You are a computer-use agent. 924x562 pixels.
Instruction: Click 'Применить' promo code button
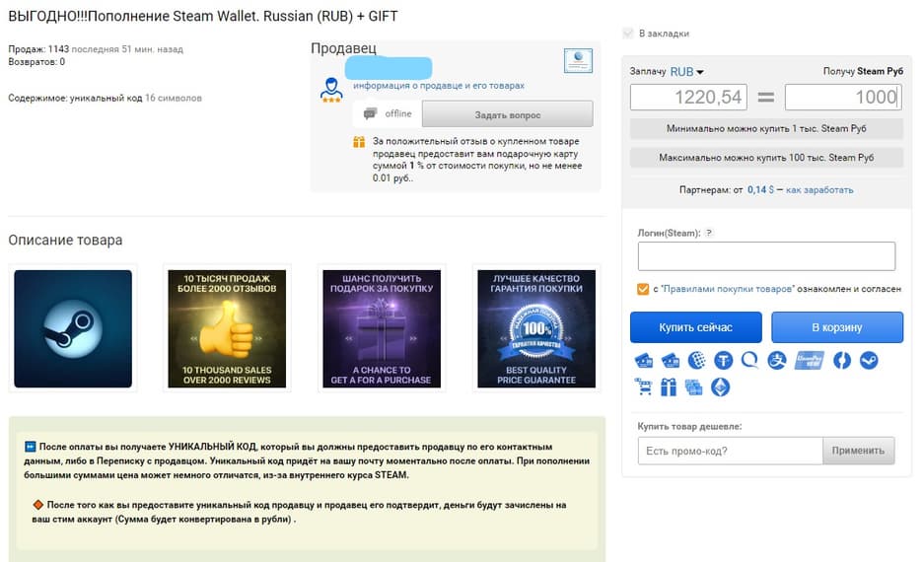tap(859, 451)
